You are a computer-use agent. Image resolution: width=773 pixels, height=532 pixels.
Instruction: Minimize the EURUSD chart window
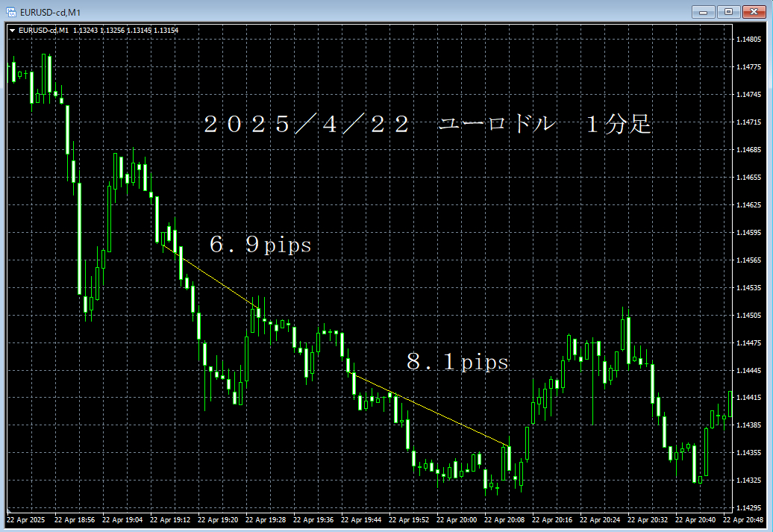point(703,12)
